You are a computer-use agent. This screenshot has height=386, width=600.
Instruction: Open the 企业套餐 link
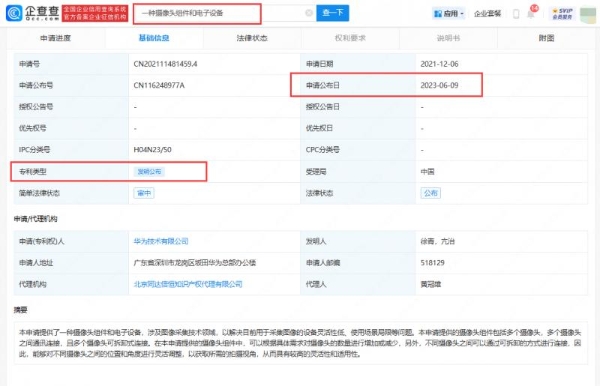pyautogui.click(x=487, y=14)
